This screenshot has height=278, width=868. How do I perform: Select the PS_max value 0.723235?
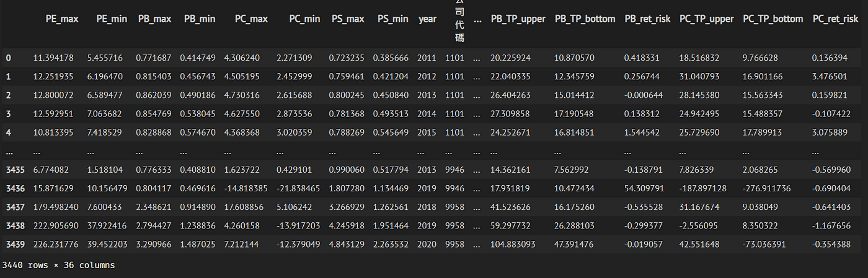click(x=347, y=58)
